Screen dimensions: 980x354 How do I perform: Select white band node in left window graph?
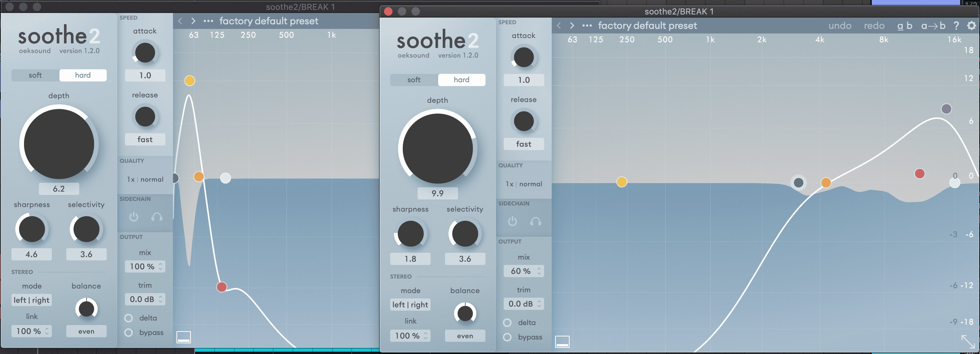click(226, 178)
